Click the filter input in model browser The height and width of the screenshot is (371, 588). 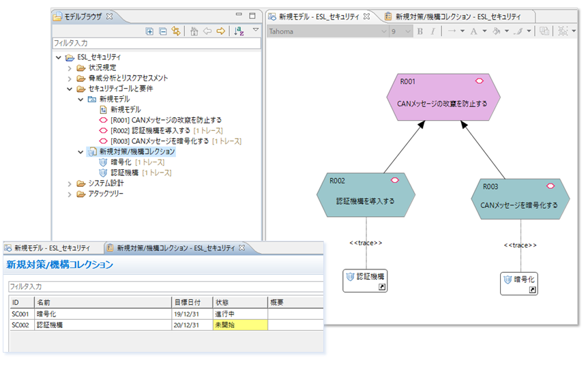coord(156,43)
